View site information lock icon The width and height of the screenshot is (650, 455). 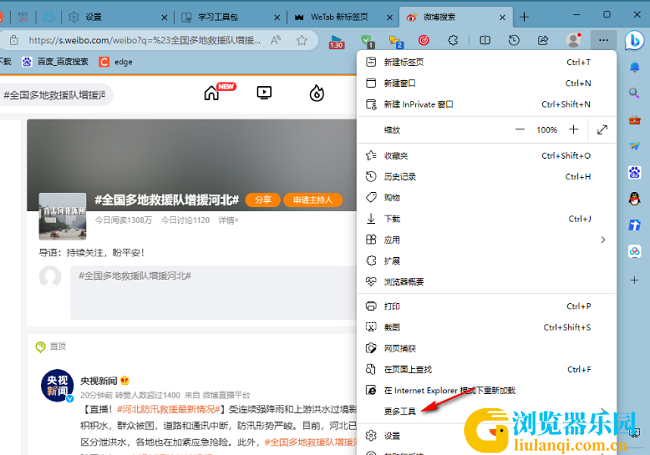[14, 40]
